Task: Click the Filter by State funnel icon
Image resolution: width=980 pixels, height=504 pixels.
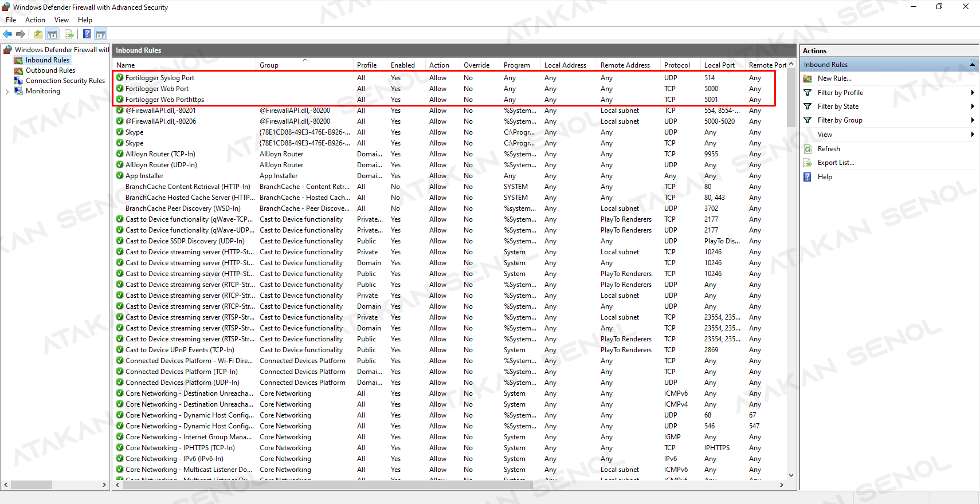Action: [807, 106]
